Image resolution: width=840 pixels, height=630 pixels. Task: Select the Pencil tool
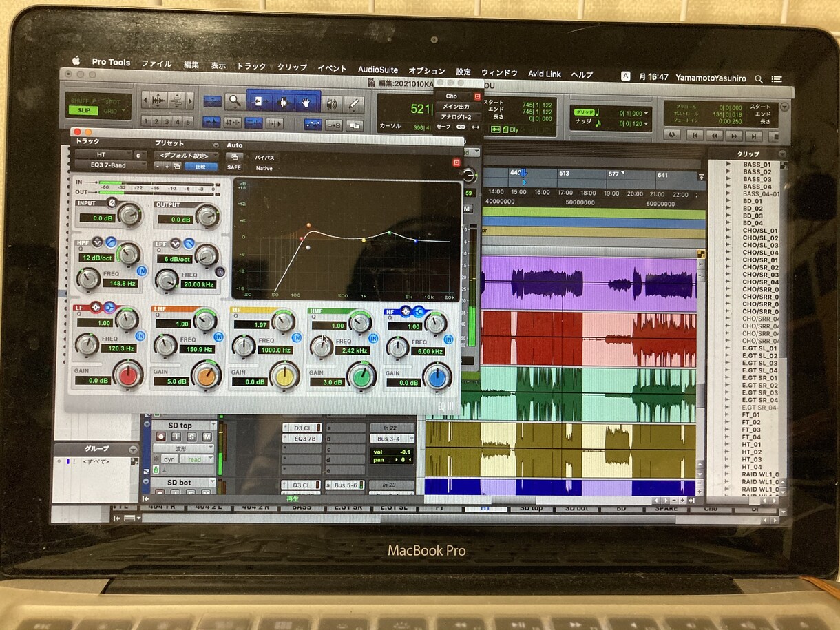pyautogui.click(x=354, y=104)
